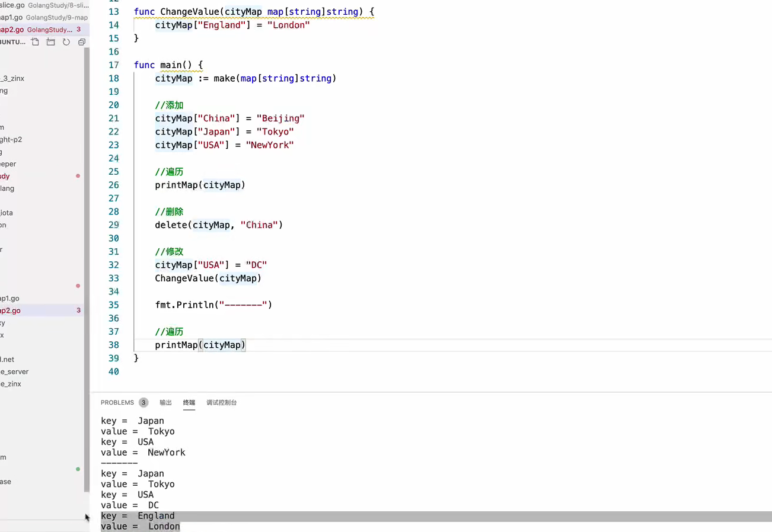The image size is (772, 532).
Task: Open map1.go in the open editors list
Action: click(12, 18)
